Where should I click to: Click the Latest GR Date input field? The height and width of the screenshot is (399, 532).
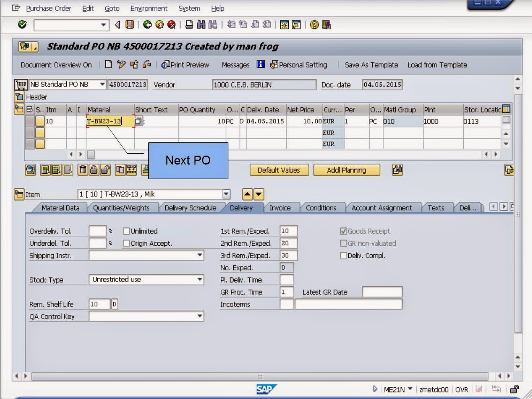click(382, 292)
